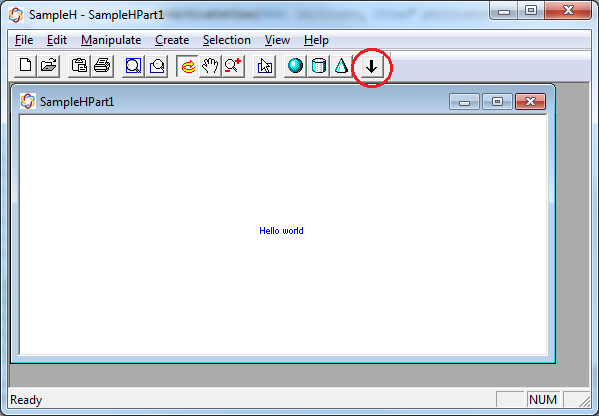Create a sphere with the sphere icon
Screen dimensions: 599x416
[x=295, y=66]
